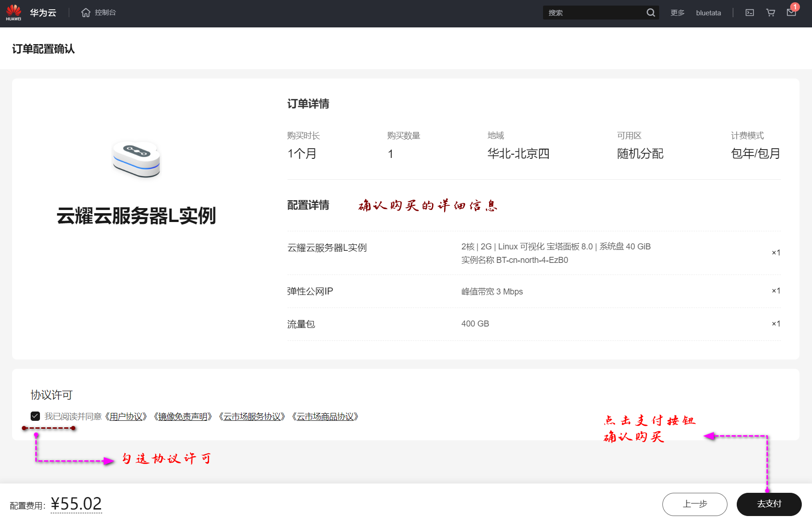
Task: Click the 订单详情 heading
Action: [308, 104]
